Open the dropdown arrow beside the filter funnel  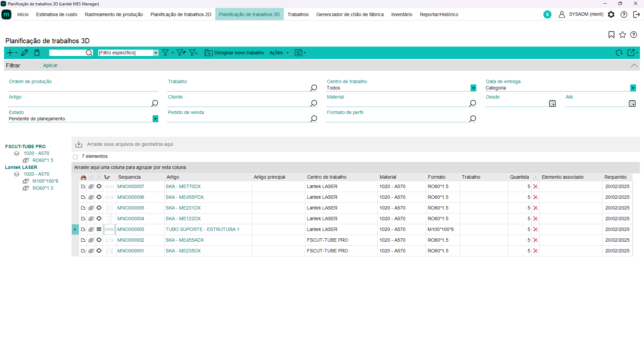click(x=173, y=53)
